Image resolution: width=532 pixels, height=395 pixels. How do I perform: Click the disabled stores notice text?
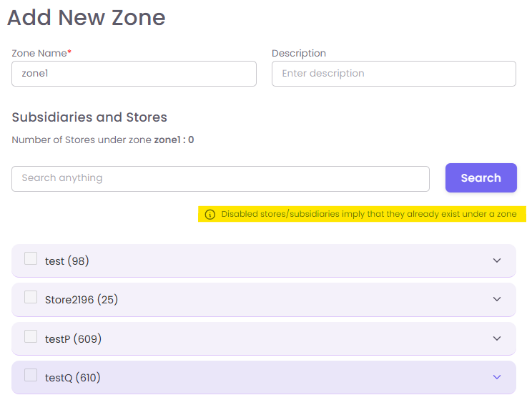click(x=368, y=214)
